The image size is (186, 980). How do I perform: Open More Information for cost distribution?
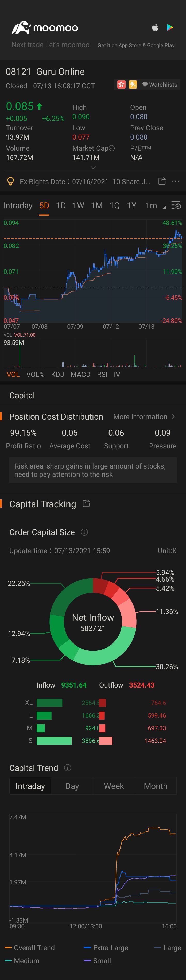point(144,416)
